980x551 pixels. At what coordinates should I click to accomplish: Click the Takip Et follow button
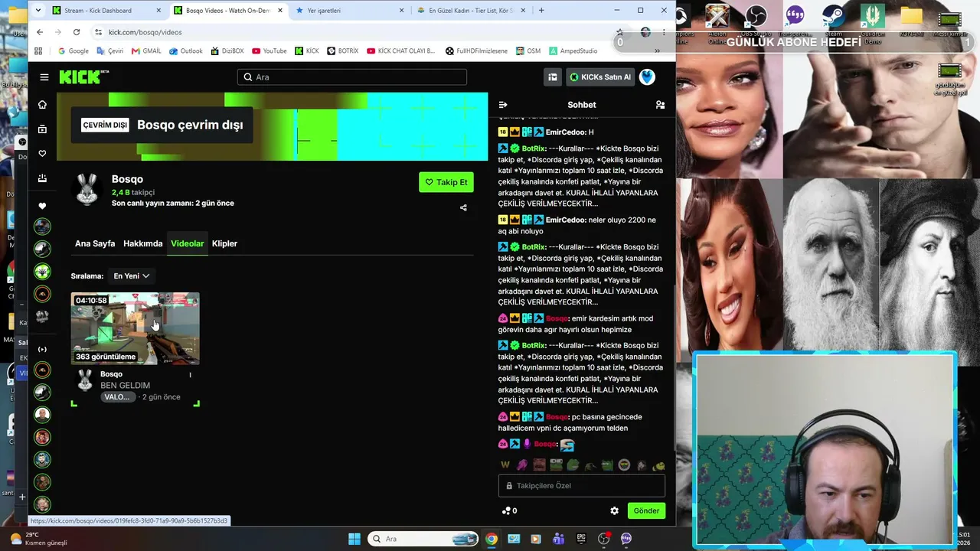click(446, 182)
